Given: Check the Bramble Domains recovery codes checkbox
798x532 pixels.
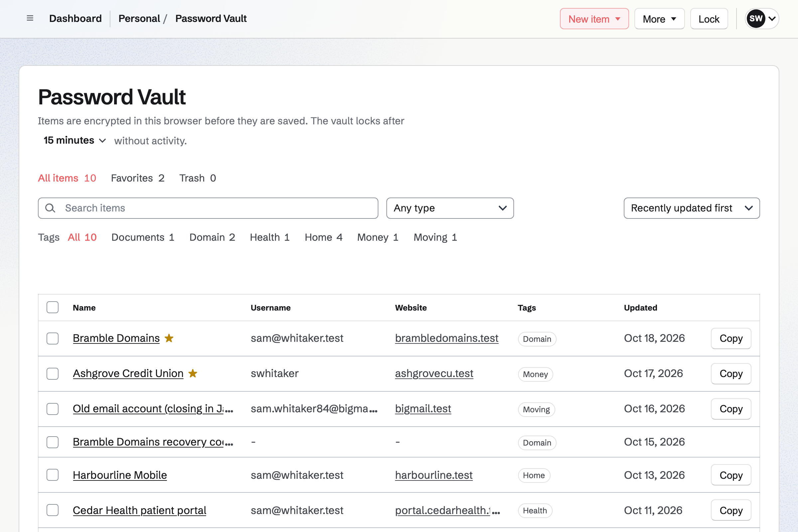Looking at the screenshot, I should (53, 442).
